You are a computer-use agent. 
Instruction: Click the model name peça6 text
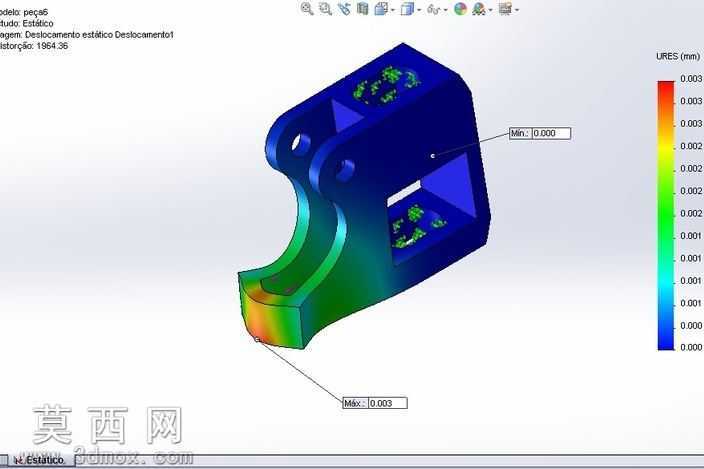click(x=35, y=12)
